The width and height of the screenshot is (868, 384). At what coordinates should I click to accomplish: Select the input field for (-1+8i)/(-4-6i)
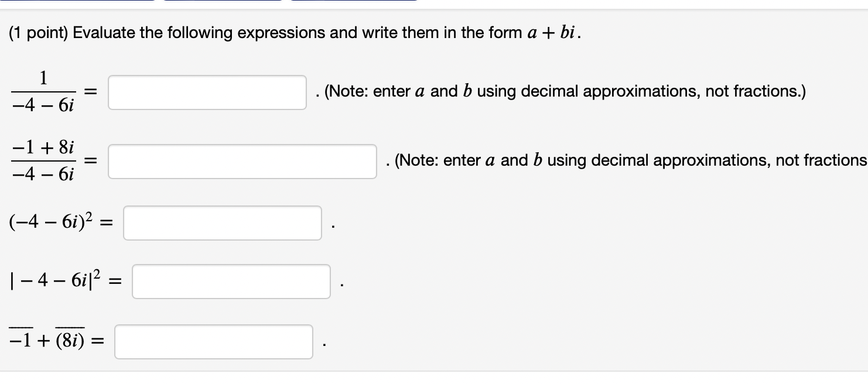click(242, 161)
